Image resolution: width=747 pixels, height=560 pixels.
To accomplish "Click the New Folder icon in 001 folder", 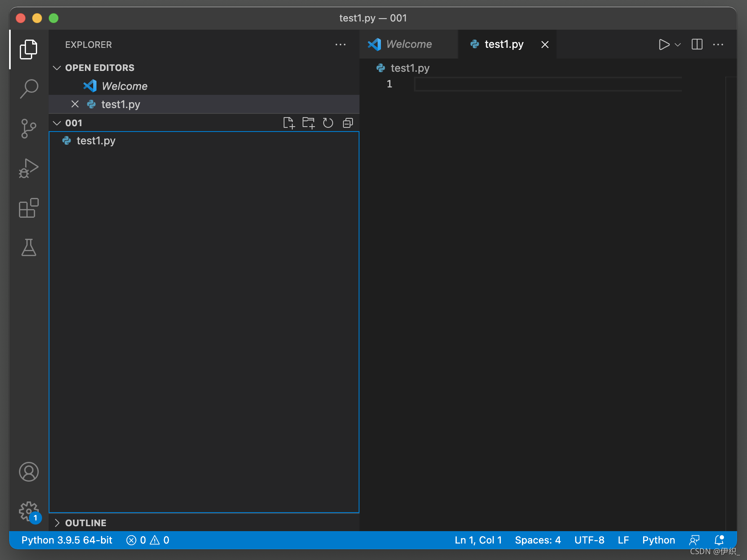I will (x=308, y=123).
